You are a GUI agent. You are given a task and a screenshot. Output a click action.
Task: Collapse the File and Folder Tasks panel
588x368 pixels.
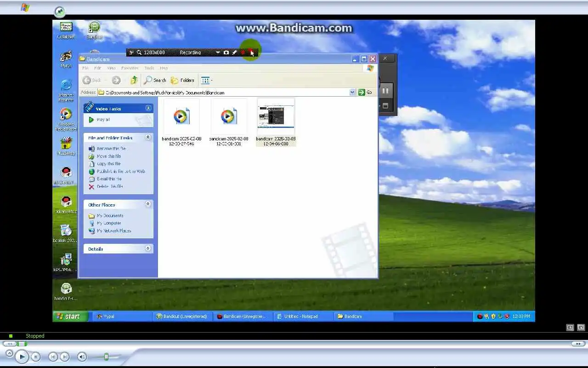(148, 138)
